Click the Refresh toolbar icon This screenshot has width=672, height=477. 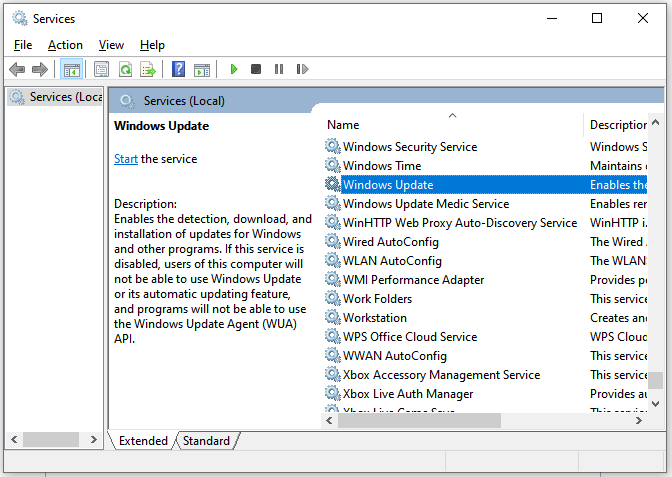click(125, 69)
